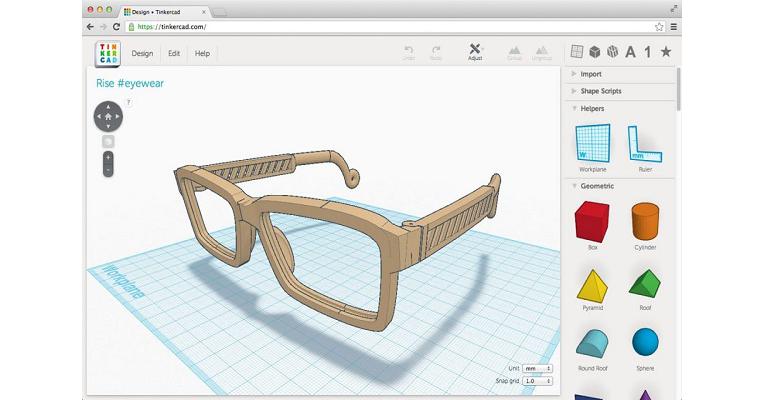The height and width of the screenshot is (400, 764).
Task: Open the Snap grid dropdown
Action: tap(537, 380)
